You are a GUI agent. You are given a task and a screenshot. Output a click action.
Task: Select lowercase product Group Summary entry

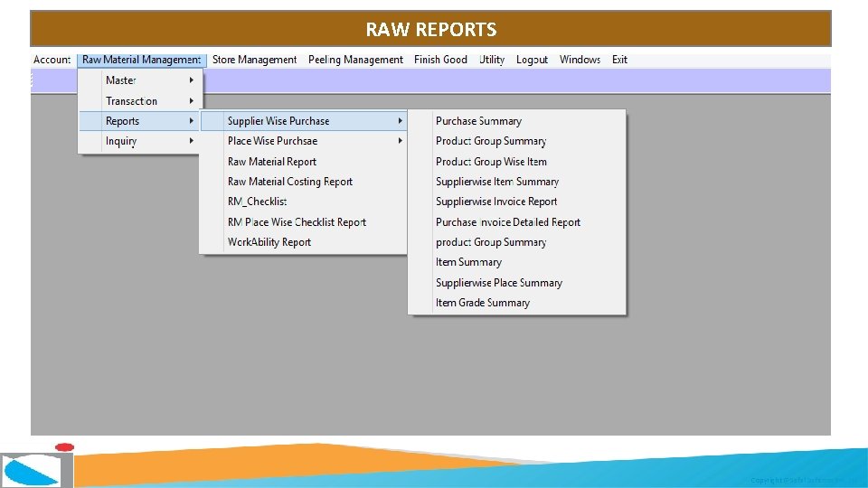pos(517,242)
